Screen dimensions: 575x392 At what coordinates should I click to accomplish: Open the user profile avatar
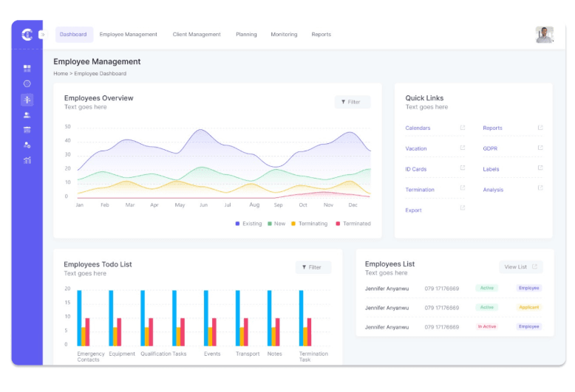tap(544, 35)
